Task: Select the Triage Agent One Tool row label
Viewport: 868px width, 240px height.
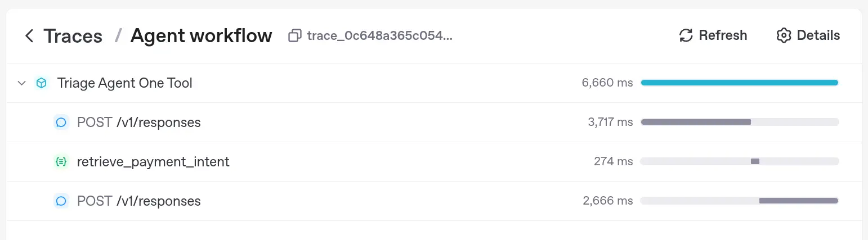Action: 125,83
